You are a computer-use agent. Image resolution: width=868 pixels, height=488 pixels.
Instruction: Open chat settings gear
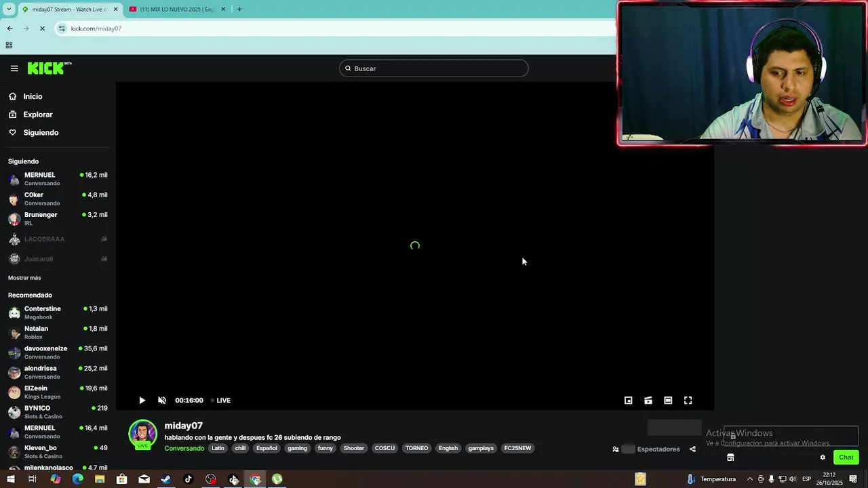(x=823, y=457)
